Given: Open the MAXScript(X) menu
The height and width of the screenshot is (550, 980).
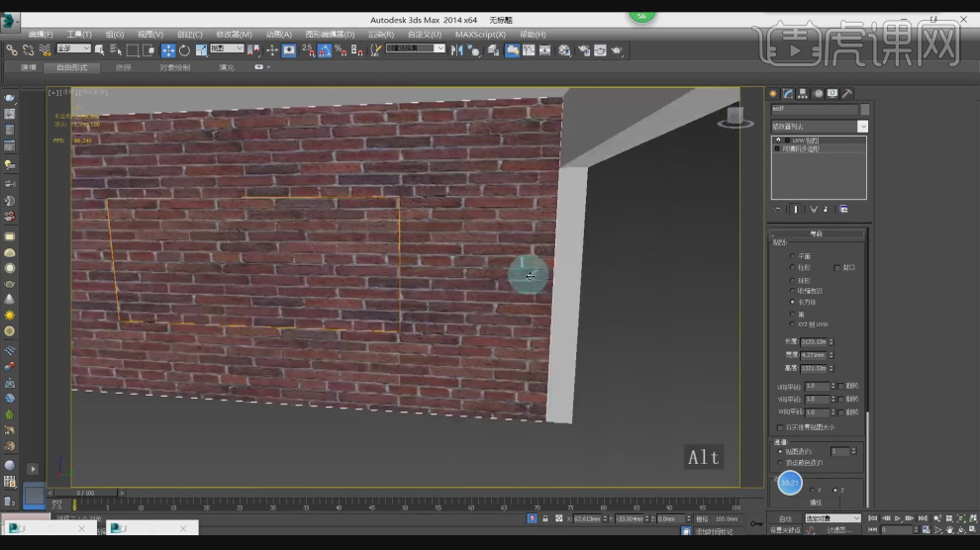Looking at the screenshot, I should pyautogui.click(x=480, y=34).
